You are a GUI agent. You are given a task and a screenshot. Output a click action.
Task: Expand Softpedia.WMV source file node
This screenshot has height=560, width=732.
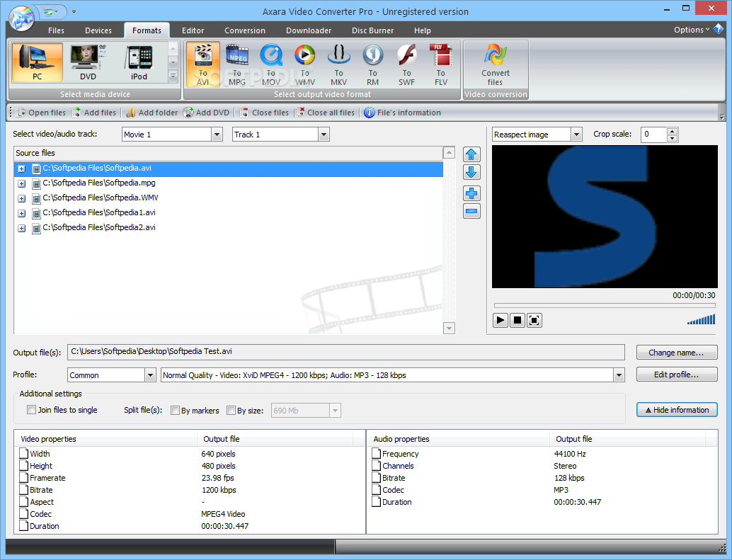[21, 199]
